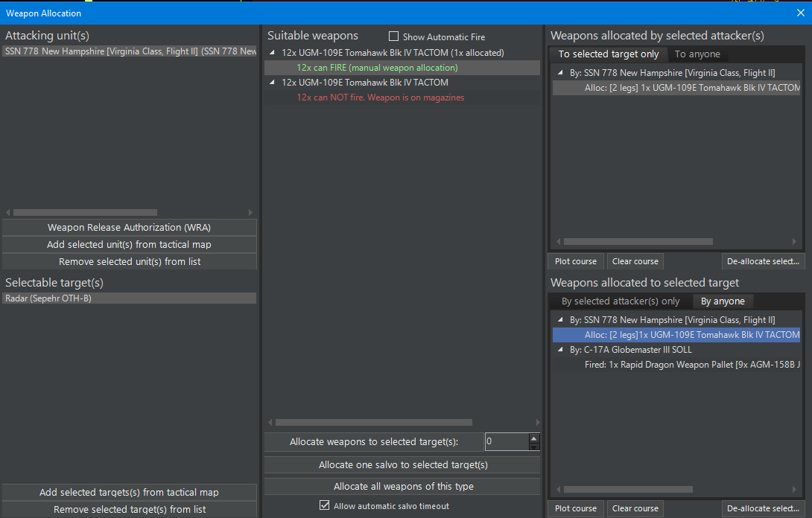Close the Weapon Allocation window
This screenshot has width=812, height=518.
pyautogui.click(x=801, y=13)
